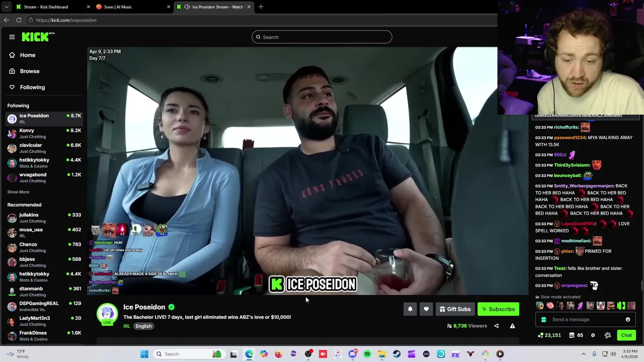Open the chat emoji picker
Viewport: 644px width, 362px height.
click(x=628, y=319)
